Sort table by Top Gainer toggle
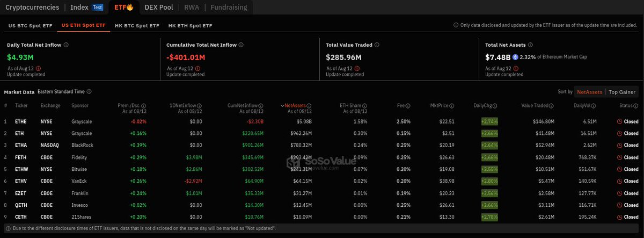 point(623,92)
